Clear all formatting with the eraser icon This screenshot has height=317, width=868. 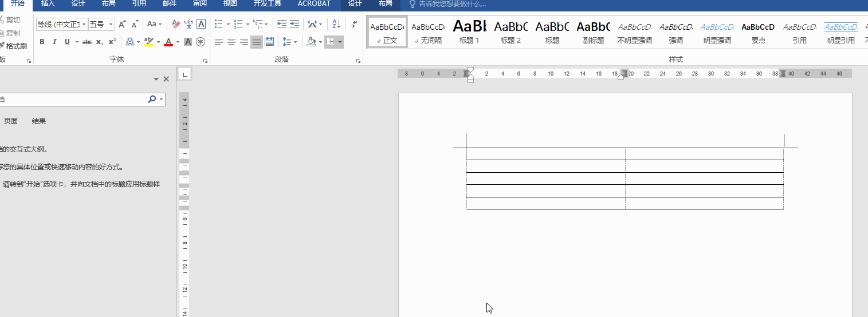tap(176, 24)
